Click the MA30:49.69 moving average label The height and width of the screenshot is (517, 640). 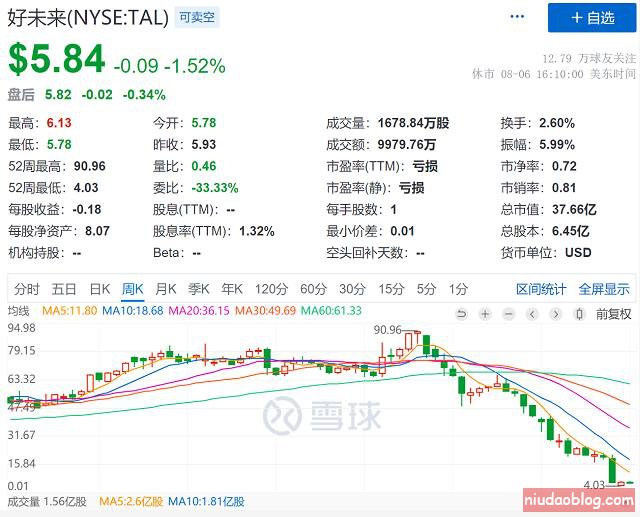[266, 311]
